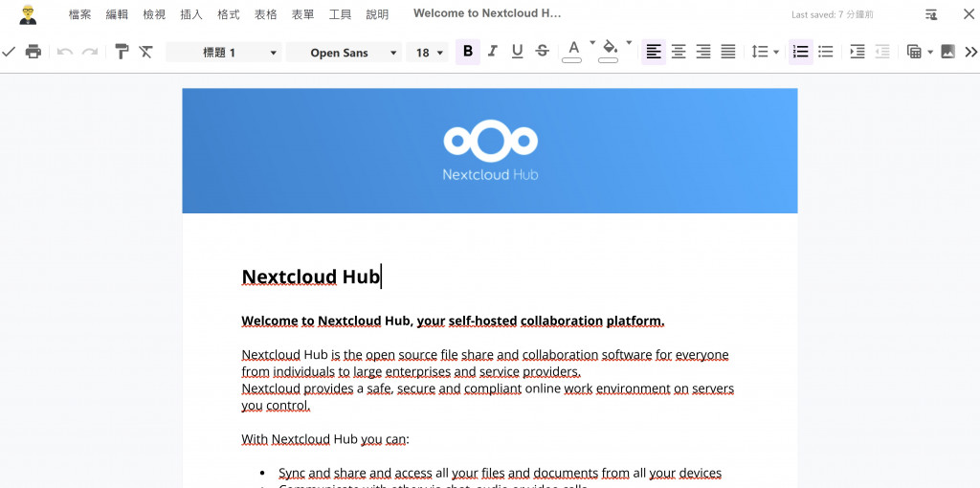The image size is (980, 488).
Task: Click paragraph starting Nextcloud provides a safe
Action: point(487,397)
